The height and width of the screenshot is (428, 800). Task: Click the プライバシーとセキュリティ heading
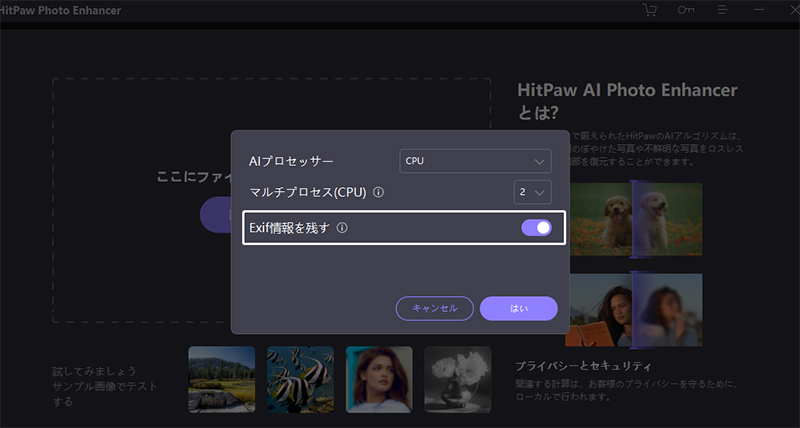click(583, 366)
